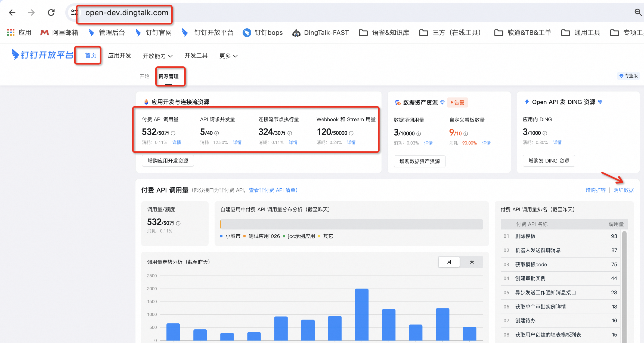Image resolution: width=644 pixels, height=343 pixels.
Task: Switch trend chart to 月 view
Action: click(449, 262)
